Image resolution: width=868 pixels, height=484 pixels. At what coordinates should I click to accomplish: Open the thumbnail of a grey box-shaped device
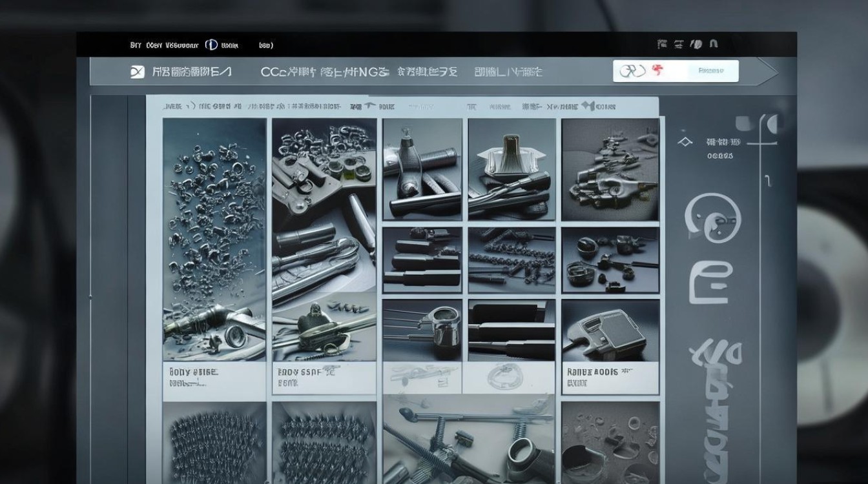point(610,329)
